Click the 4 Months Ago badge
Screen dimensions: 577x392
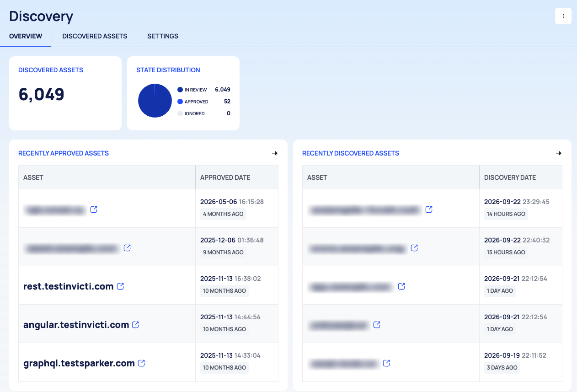(223, 214)
